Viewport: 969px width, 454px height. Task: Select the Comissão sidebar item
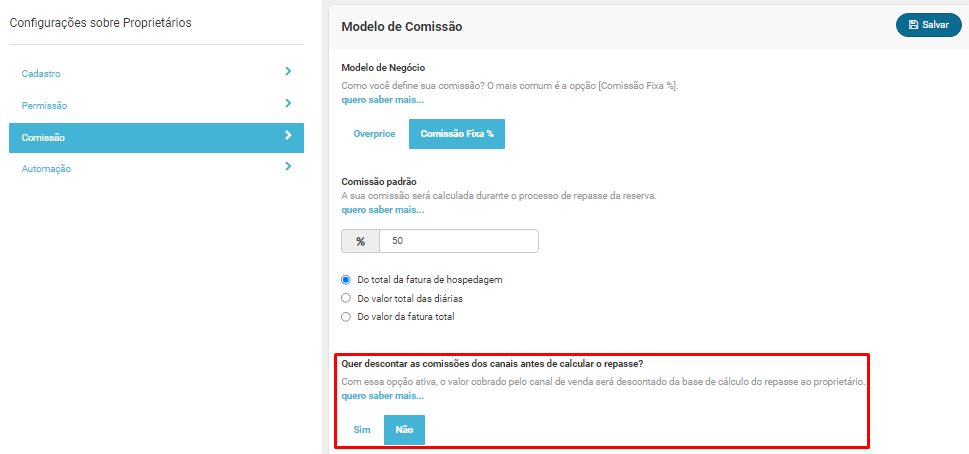(x=156, y=138)
